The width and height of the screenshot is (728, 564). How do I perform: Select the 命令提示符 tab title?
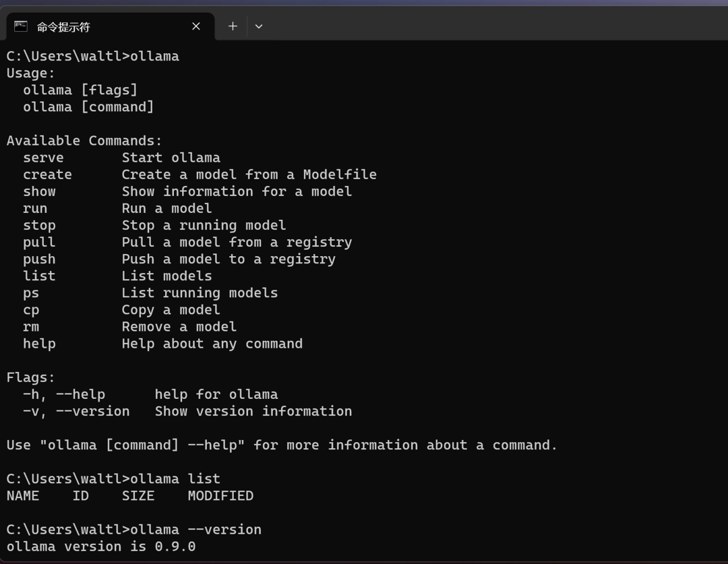click(63, 27)
